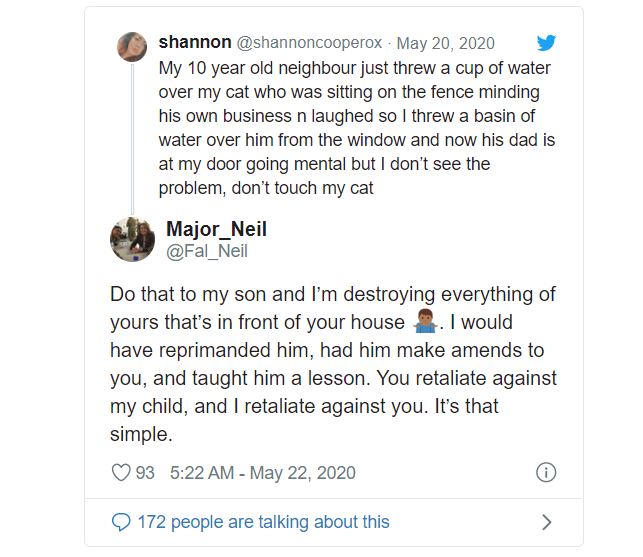Click the shrugging person emoji
The image size is (643, 557).
[x=426, y=322]
